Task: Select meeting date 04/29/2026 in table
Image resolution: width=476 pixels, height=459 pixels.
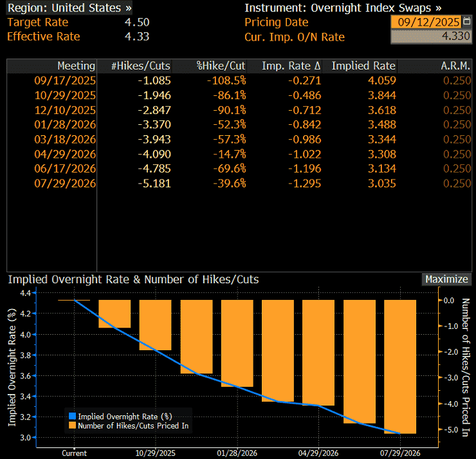Action: coord(65,154)
